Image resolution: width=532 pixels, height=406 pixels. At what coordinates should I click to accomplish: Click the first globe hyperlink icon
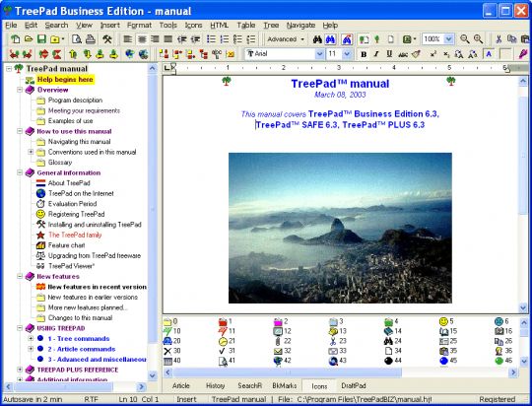[x=130, y=54]
